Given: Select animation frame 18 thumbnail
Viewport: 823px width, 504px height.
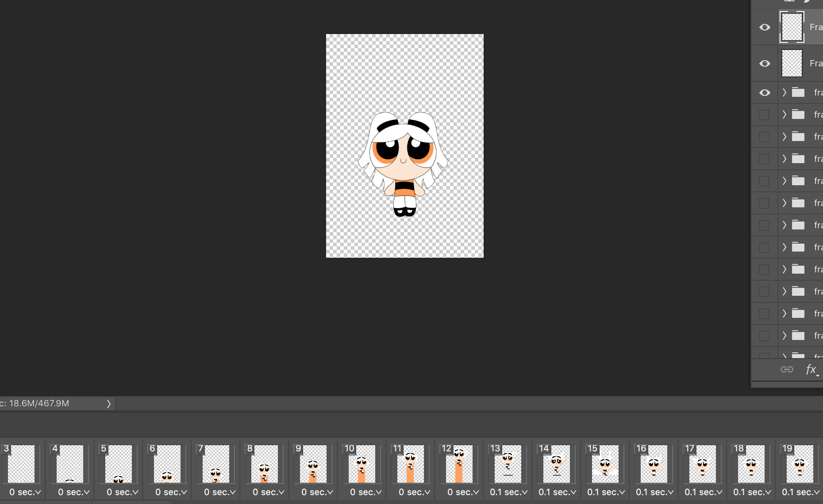Looking at the screenshot, I should click(751, 464).
